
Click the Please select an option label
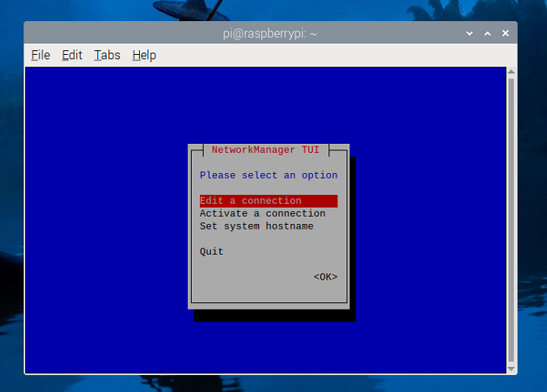[269, 175]
